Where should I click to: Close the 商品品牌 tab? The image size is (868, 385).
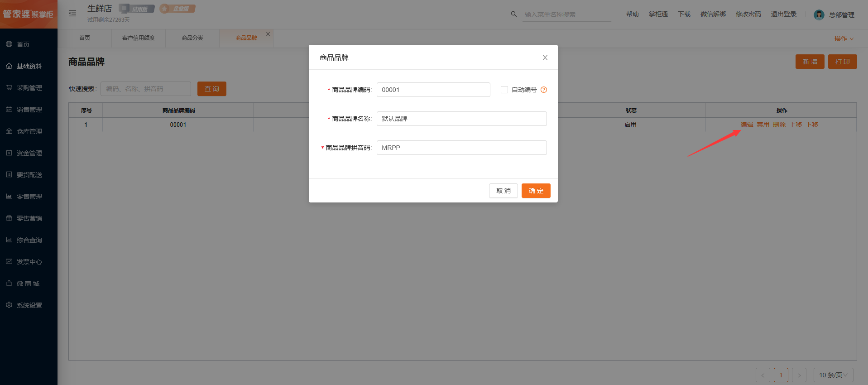coord(268,34)
